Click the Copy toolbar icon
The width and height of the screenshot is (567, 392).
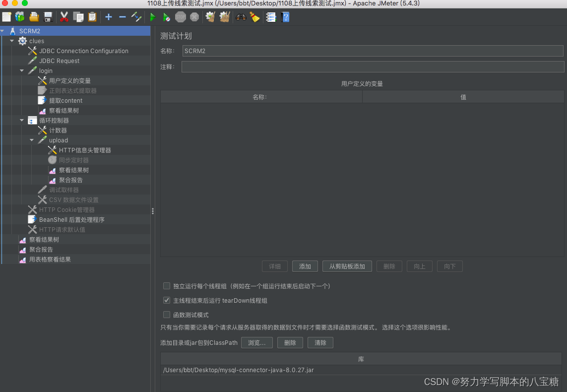[78, 17]
